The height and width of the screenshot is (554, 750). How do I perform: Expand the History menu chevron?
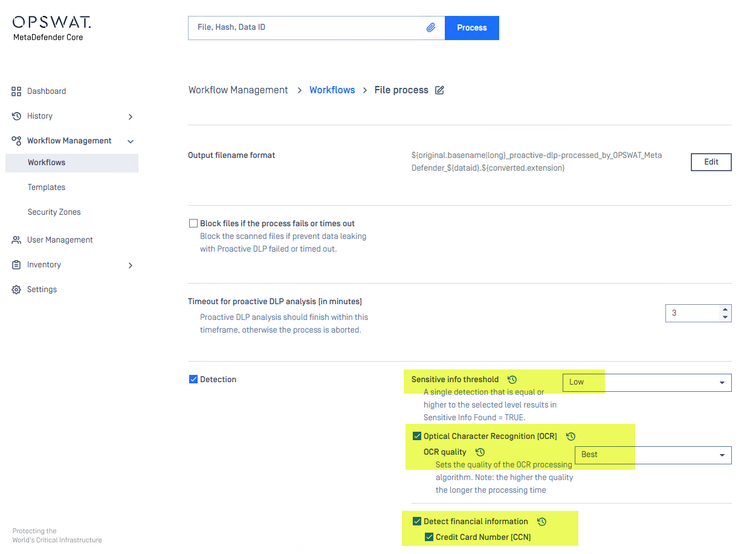click(130, 117)
